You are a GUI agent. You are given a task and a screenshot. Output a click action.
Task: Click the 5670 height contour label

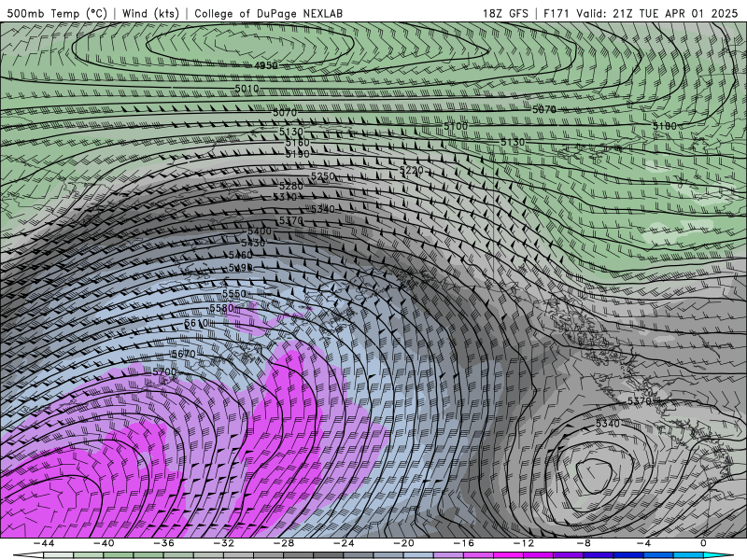point(183,354)
